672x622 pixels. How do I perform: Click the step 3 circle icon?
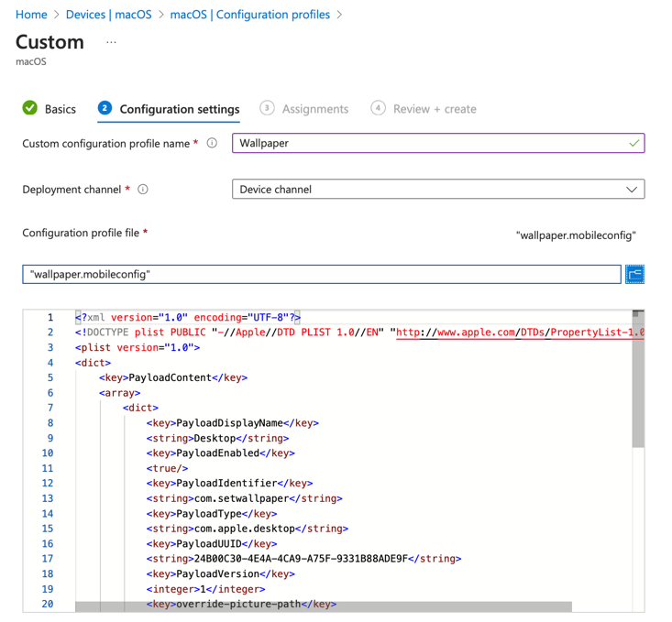[x=267, y=108]
